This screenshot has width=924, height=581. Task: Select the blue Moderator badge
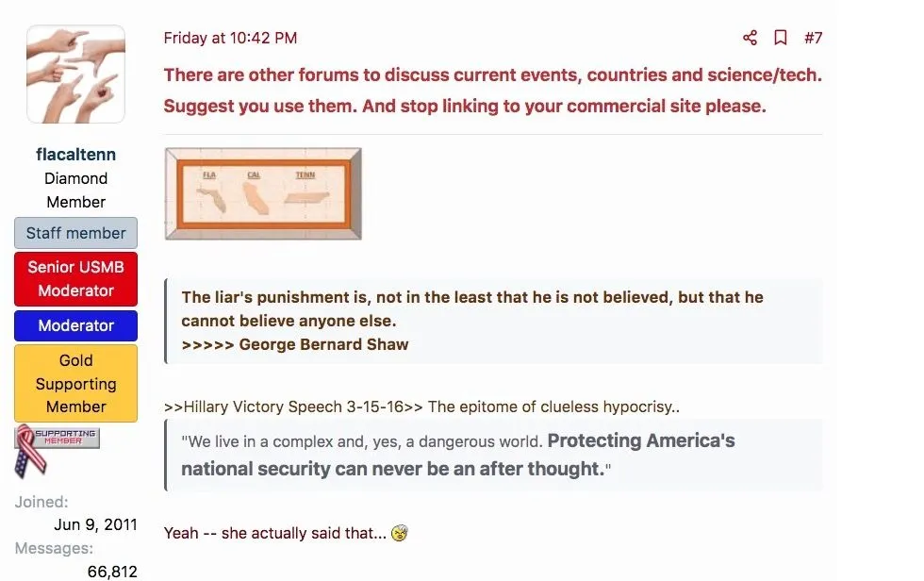(75, 325)
